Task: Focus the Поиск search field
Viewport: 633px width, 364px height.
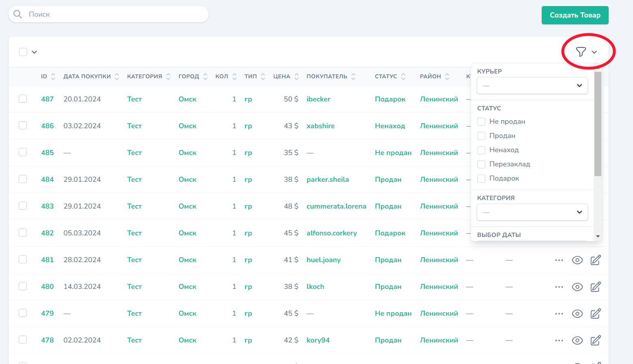Action: (108, 14)
